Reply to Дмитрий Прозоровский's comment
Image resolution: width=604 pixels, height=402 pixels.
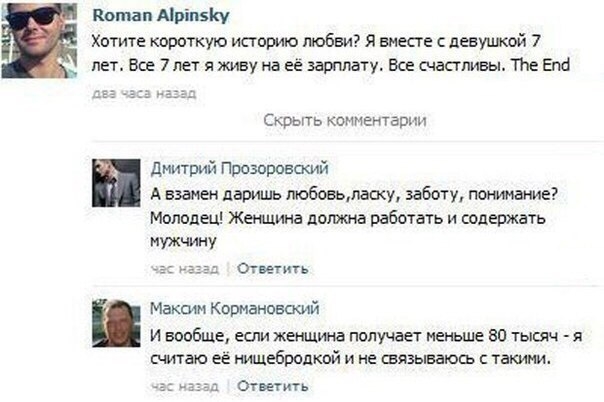[x=272, y=268]
